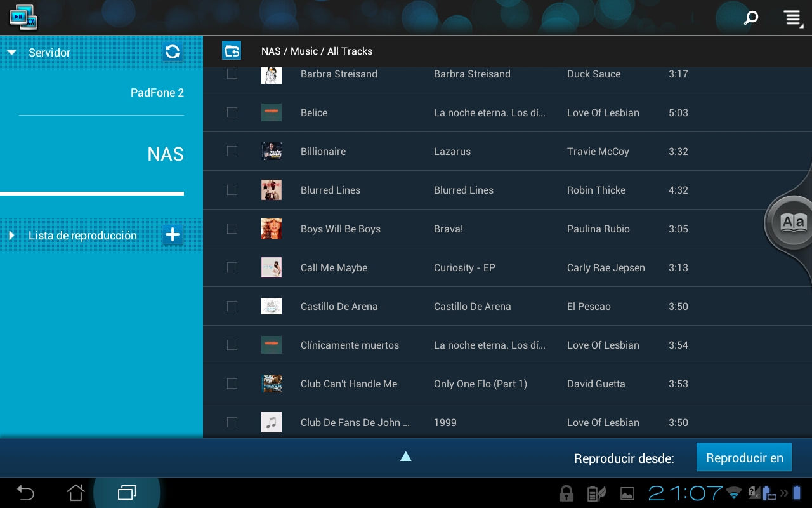This screenshot has width=812, height=508.
Task: Select the PadFone 2 server
Action: (x=157, y=93)
